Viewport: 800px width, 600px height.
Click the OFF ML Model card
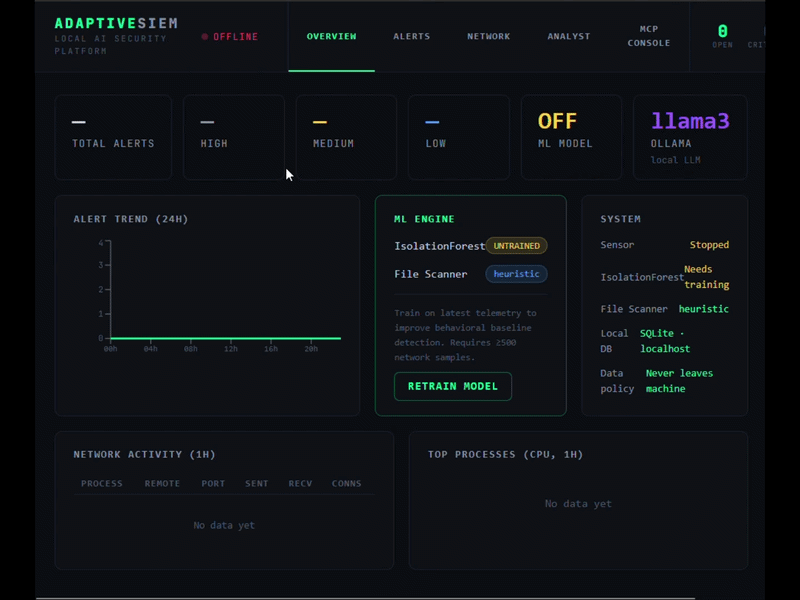[x=571, y=135]
